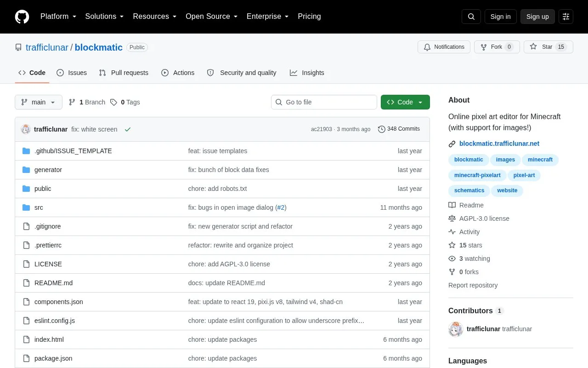Open the search magnifier button

point(471,17)
